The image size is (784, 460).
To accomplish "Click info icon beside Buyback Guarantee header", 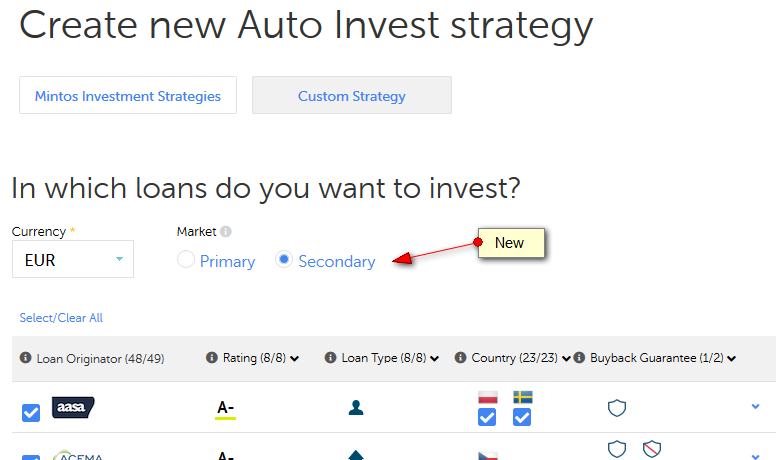I will [579, 358].
